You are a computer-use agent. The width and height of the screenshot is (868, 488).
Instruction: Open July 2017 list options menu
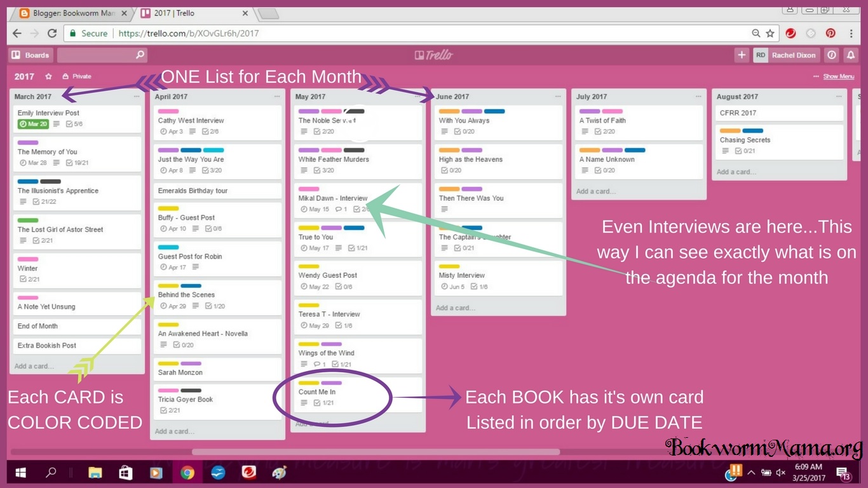pyautogui.click(x=698, y=97)
